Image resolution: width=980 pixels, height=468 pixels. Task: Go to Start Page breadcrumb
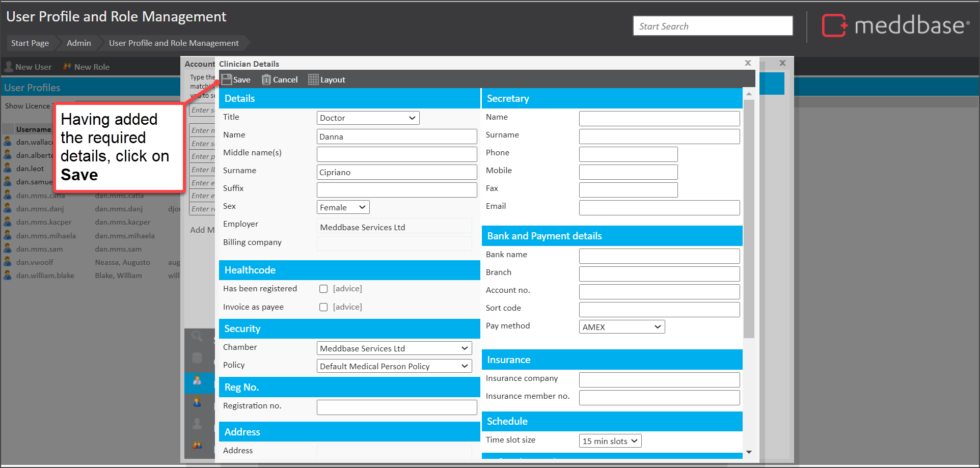point(30,43)
